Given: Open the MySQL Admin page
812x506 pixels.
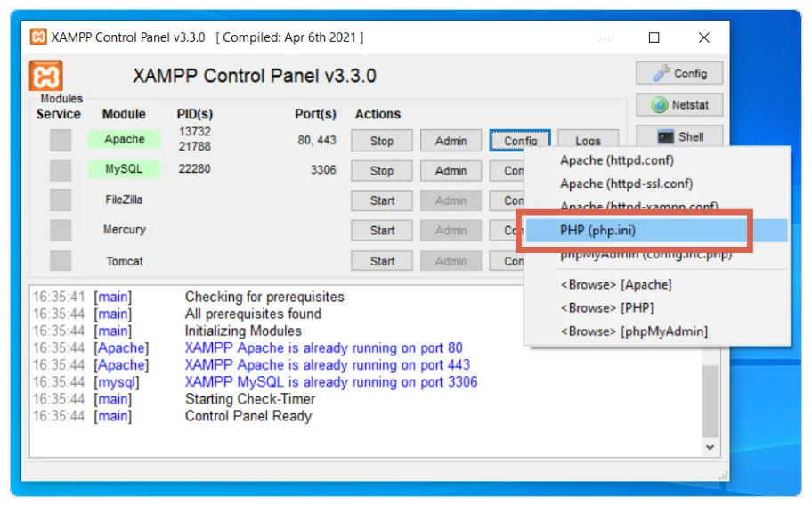Looking at the screenshot, I should [451, 171].
